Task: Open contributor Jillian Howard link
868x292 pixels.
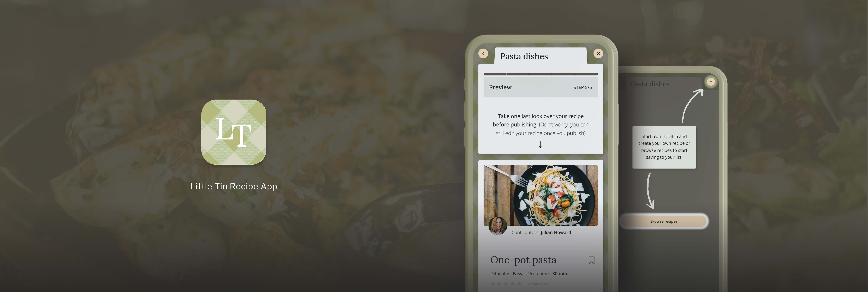Action: point(556,232)
